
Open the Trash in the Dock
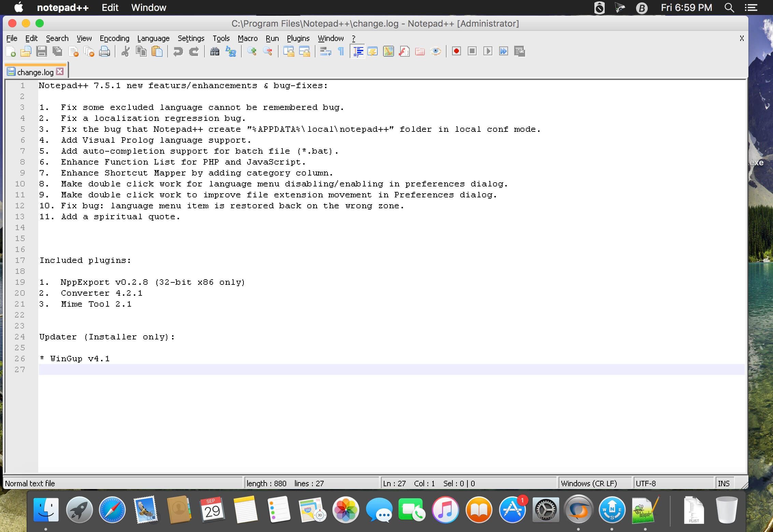pos(727,510)
